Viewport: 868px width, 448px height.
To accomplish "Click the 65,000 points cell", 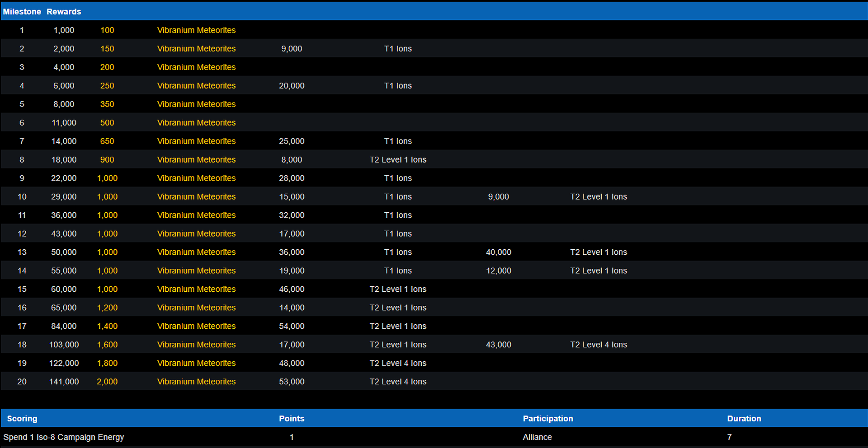I will pos(64,308).
